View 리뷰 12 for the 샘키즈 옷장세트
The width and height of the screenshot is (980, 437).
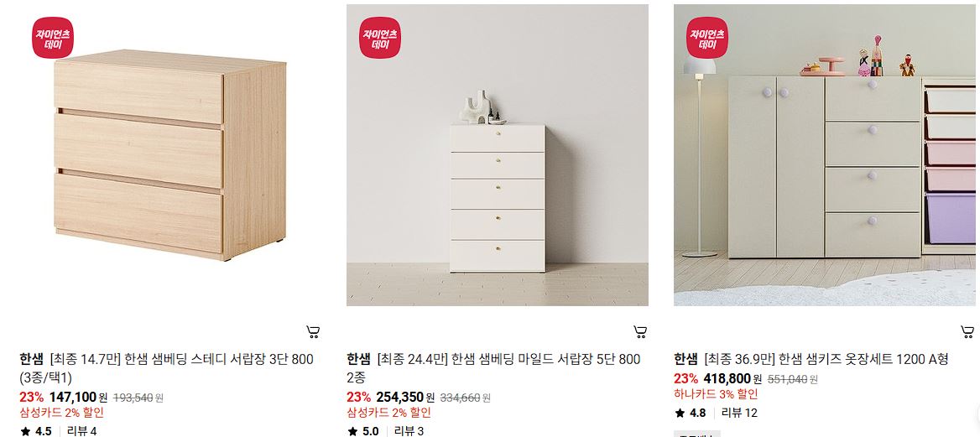739,414
